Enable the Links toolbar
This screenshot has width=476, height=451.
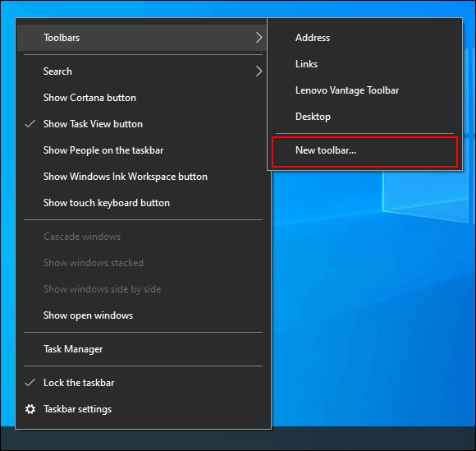click(x=365, y=64)
